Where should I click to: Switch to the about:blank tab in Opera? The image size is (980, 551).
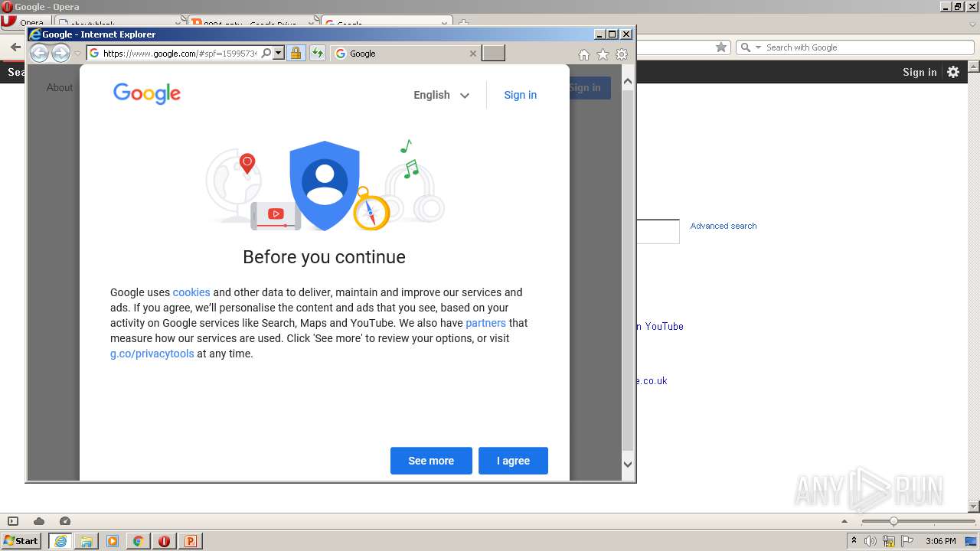click(x=119, y=23)
